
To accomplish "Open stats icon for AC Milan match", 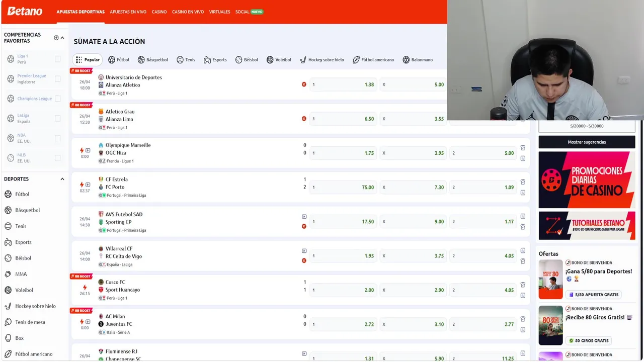I will tap(523, 330).
